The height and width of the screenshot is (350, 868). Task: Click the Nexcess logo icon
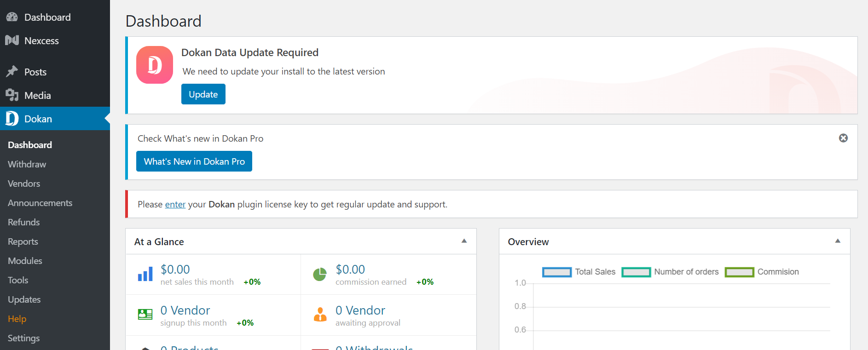[12, 40]
